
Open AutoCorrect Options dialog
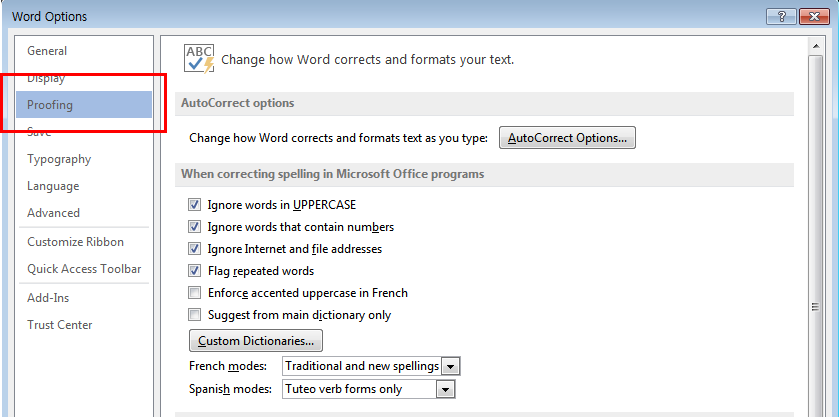click(x=567, y=138)
